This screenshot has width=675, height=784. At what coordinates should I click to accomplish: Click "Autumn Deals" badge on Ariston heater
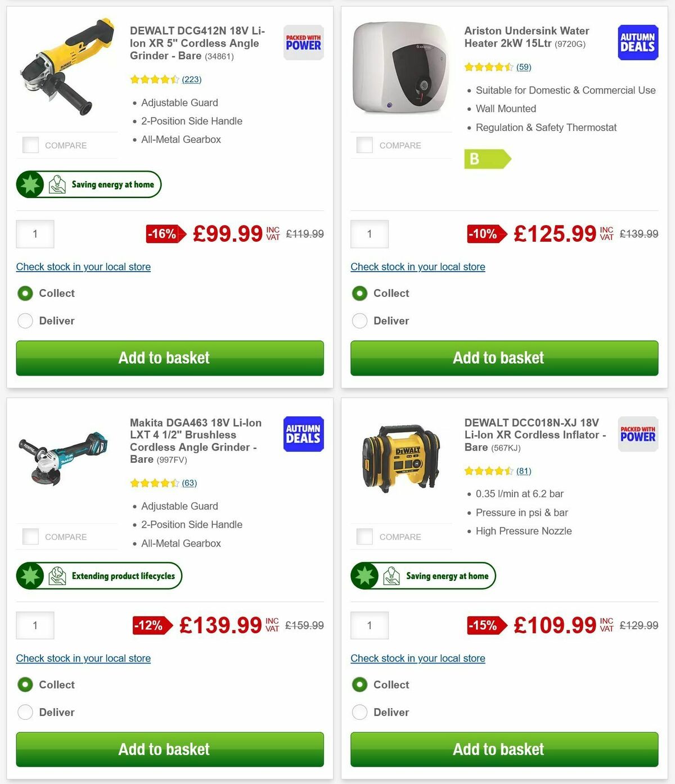pyautogui.click(x=637, y=42)
